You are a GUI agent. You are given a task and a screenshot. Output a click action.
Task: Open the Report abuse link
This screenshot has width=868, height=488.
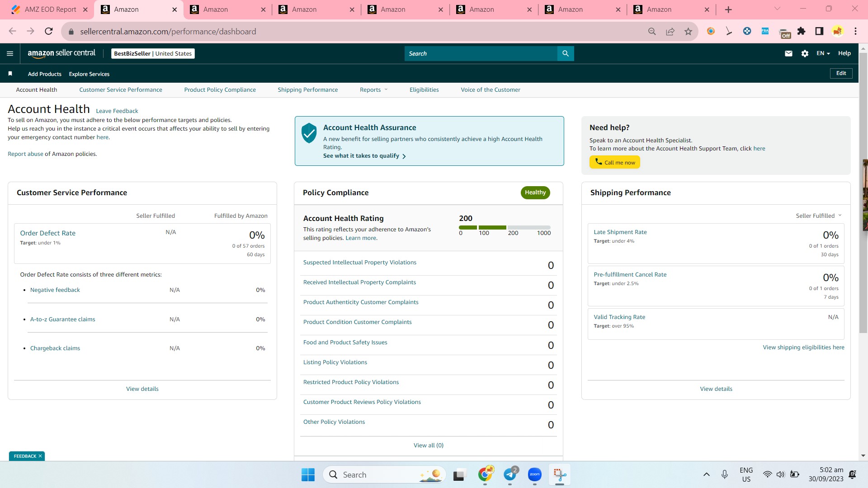pyautogui.click(x=25, y=154)
